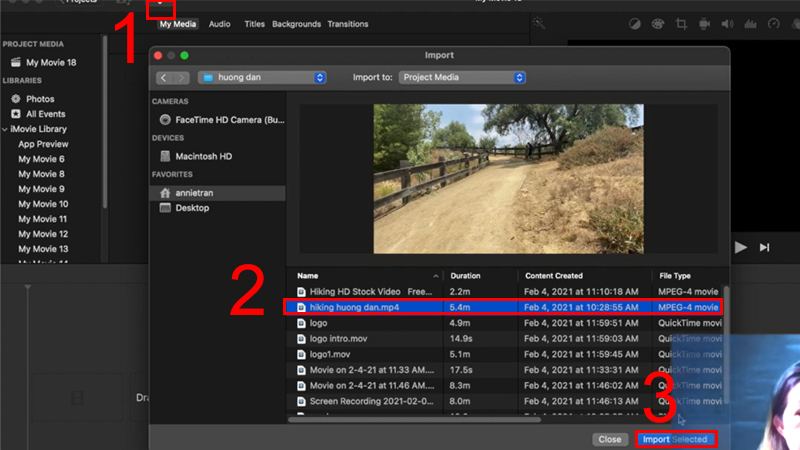Select the logo file row
This screenshot has width=800, height=450.
point(505,323)
